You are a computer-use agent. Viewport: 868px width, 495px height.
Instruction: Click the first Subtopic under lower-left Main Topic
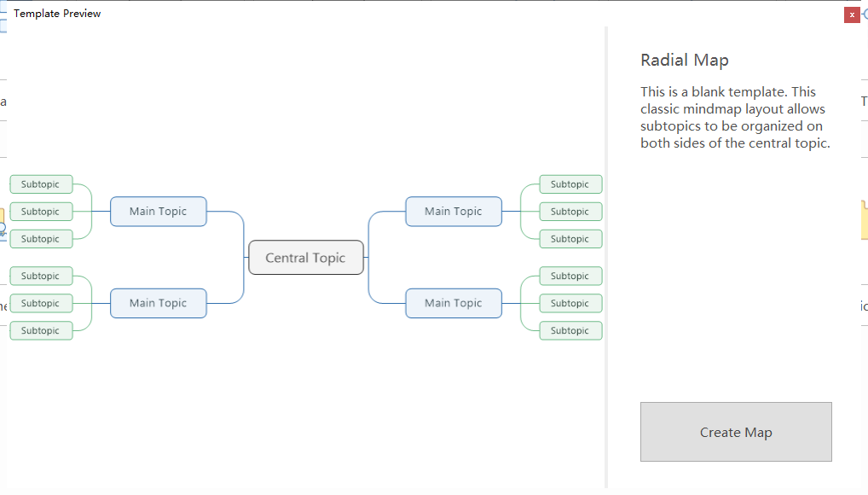41,276
